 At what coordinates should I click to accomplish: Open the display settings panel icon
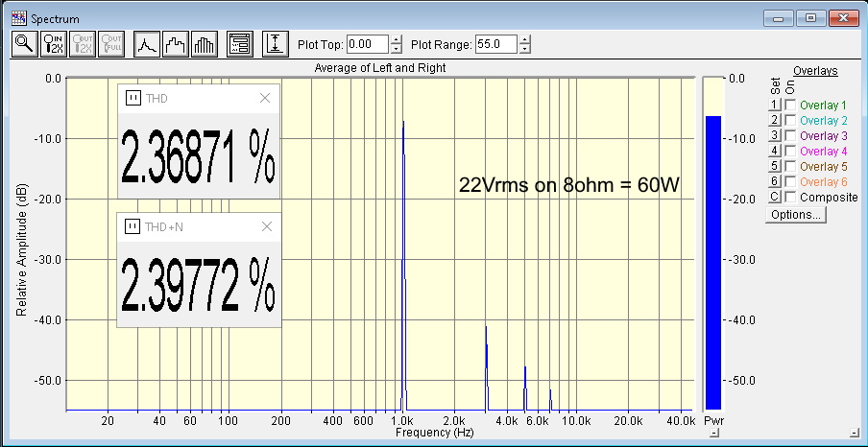click(x=240, y=44)
